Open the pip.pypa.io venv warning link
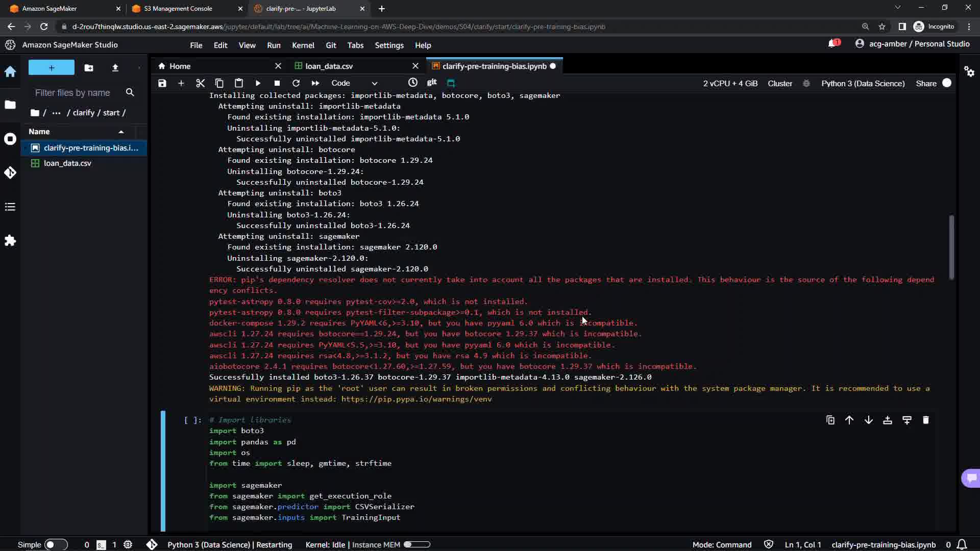This screenshot has width=980, height=551. 416,399
